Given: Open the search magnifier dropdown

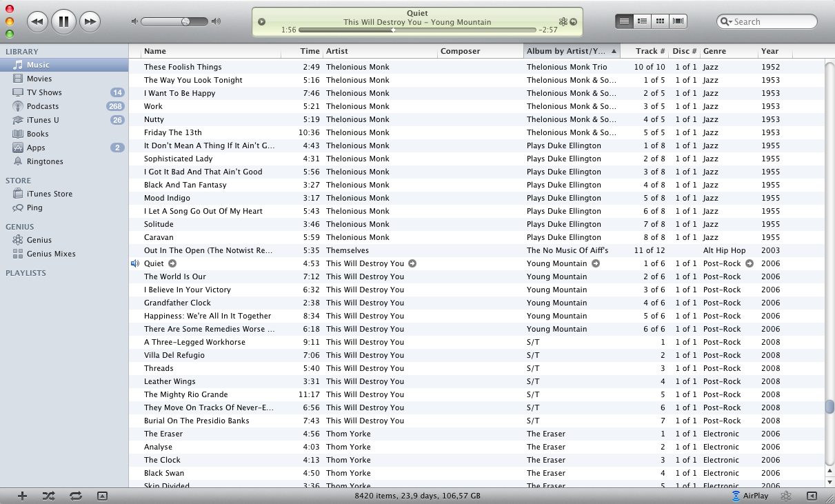Looking at the screenshot, I should click(726, 22).
